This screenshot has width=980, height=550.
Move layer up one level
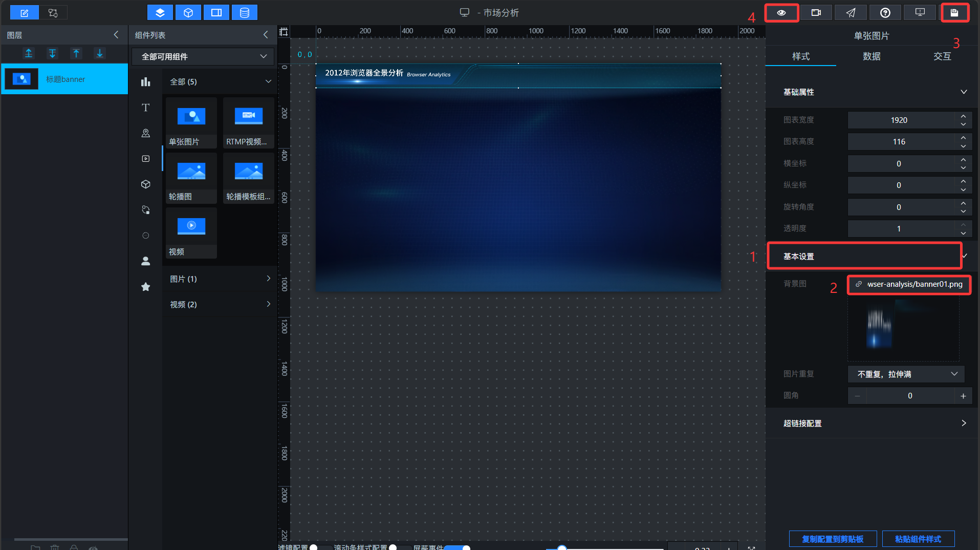(76, 53)
